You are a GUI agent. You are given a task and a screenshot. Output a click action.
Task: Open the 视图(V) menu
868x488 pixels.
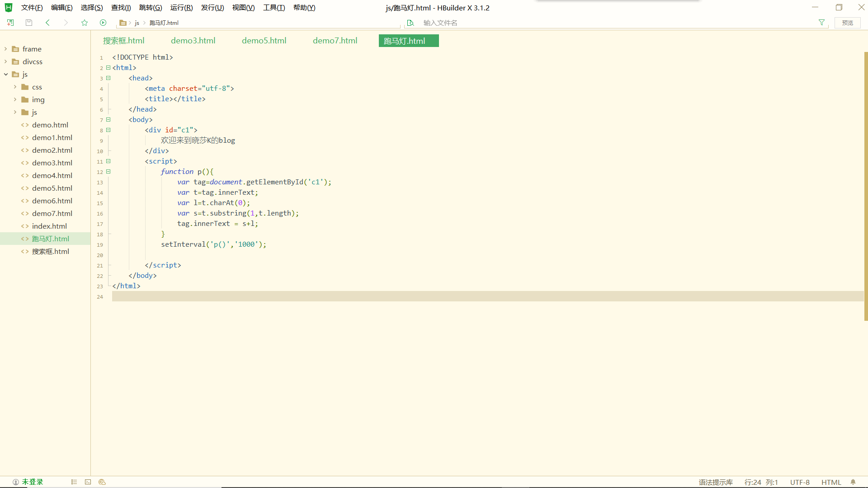[244, 8]
